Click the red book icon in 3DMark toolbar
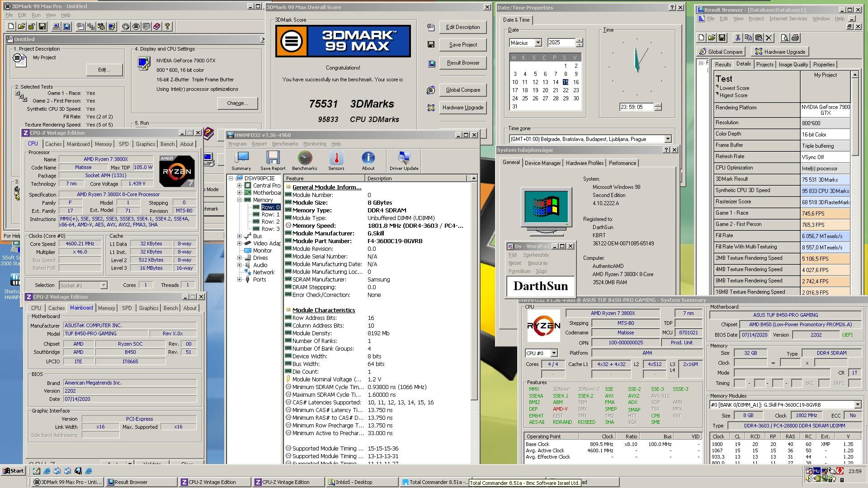 coord(157,27)
